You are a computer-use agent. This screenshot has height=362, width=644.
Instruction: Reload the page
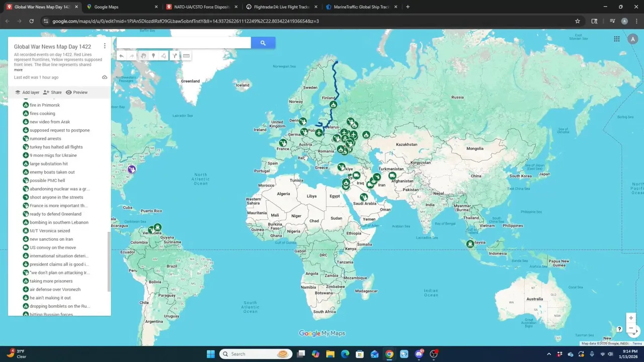[31, 21]
